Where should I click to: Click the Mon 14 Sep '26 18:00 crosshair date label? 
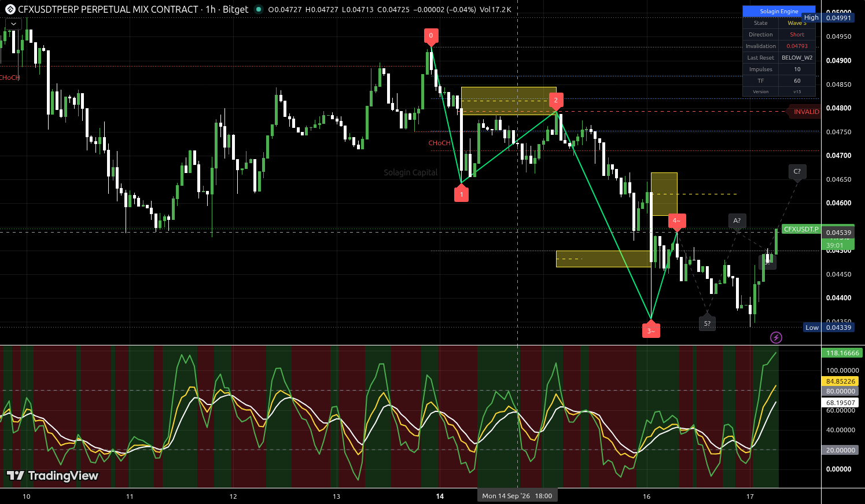point(517,496)
